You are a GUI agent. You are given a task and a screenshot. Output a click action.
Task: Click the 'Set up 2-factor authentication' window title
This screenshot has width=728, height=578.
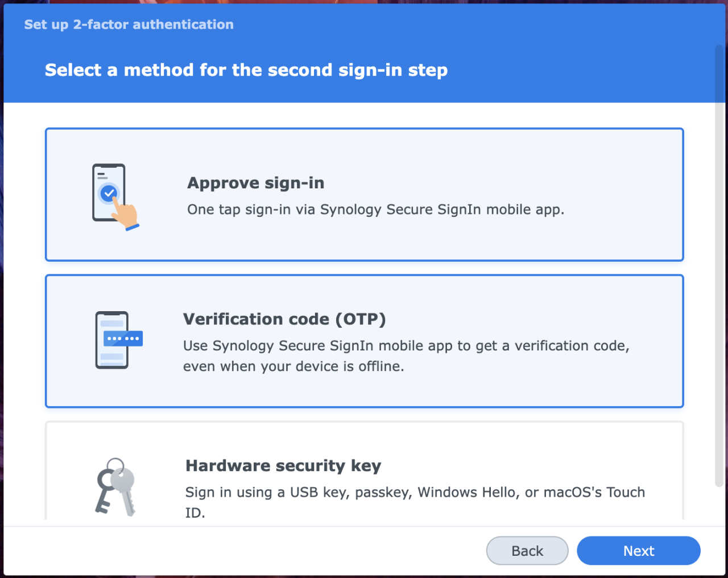[x=129, y=24]
